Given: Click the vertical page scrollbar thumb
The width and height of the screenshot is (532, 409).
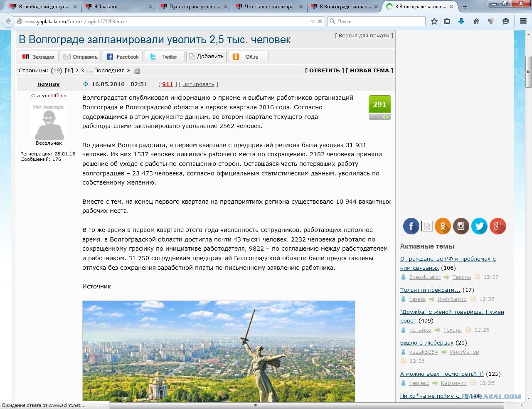Looking at the screenshot, I should pyautogui.click(x=528, y=71).
